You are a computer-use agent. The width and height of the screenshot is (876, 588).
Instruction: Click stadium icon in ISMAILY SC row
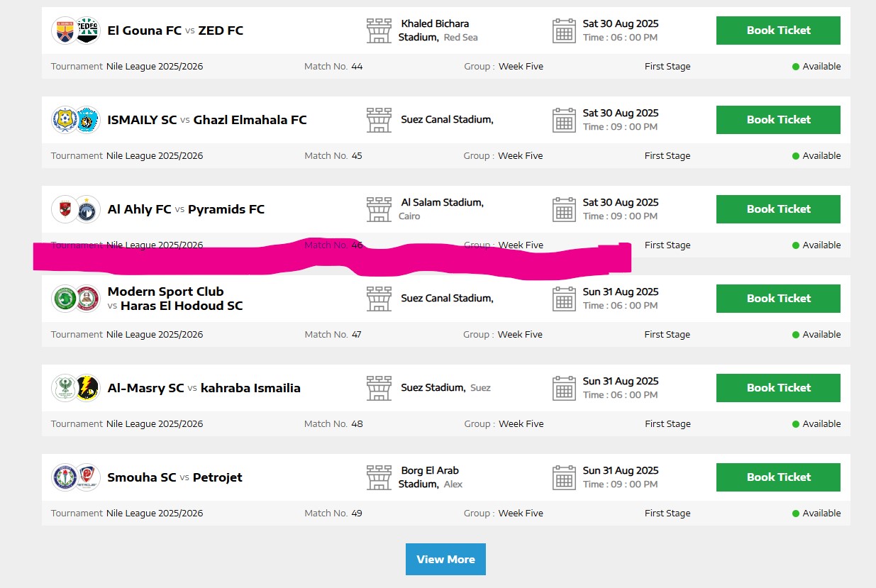coord(379,120)
